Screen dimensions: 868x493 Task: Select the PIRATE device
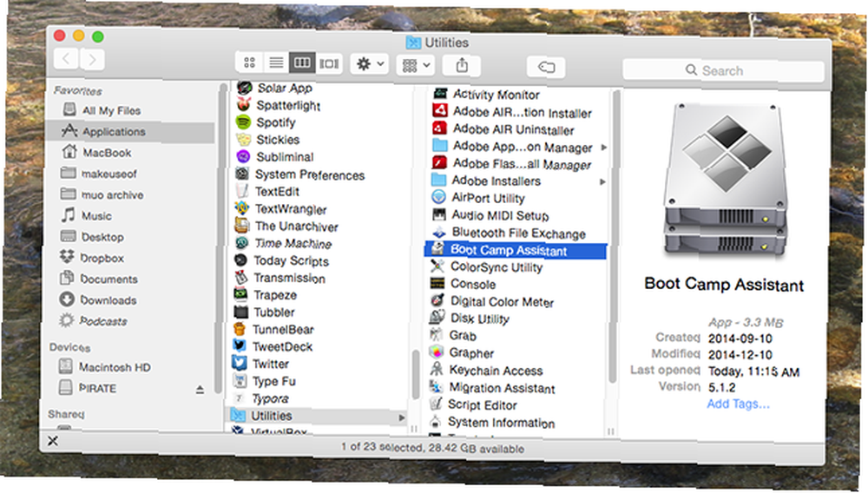click(x=97, y=388)
